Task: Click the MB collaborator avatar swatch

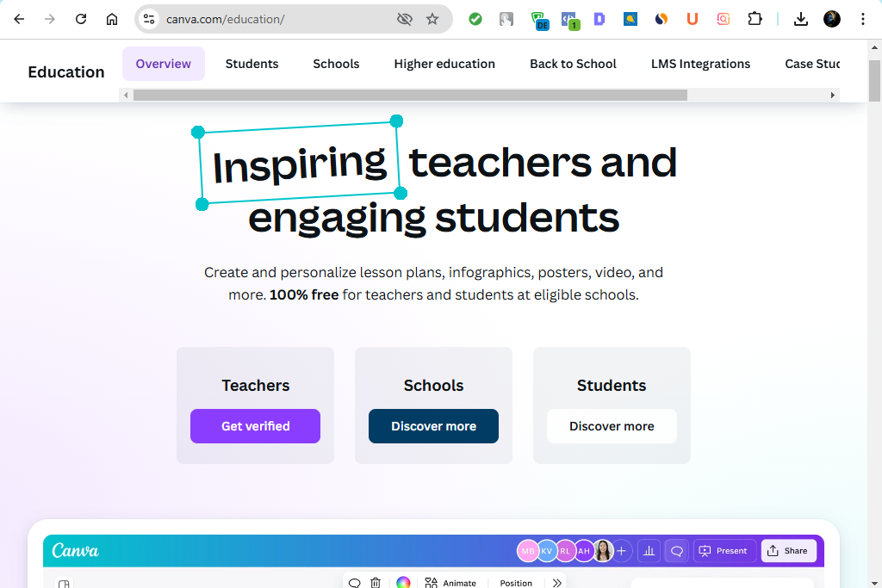Action: point(527,551)
